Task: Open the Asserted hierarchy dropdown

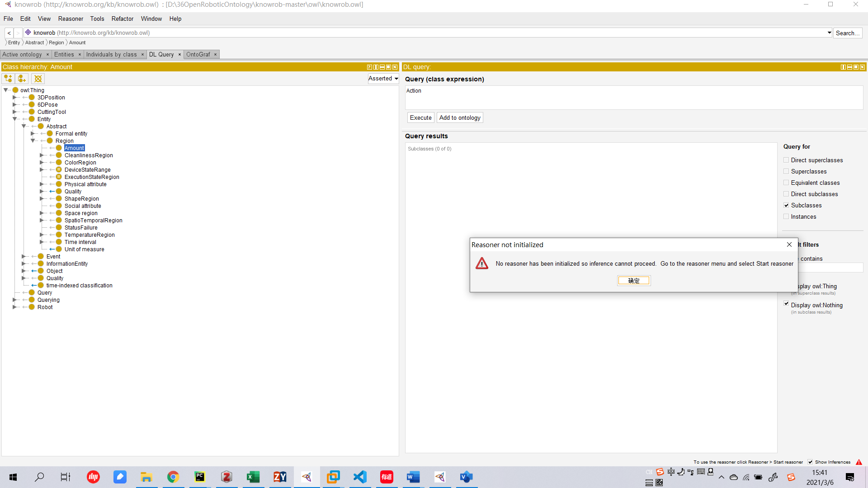Action: pos(383,79)
